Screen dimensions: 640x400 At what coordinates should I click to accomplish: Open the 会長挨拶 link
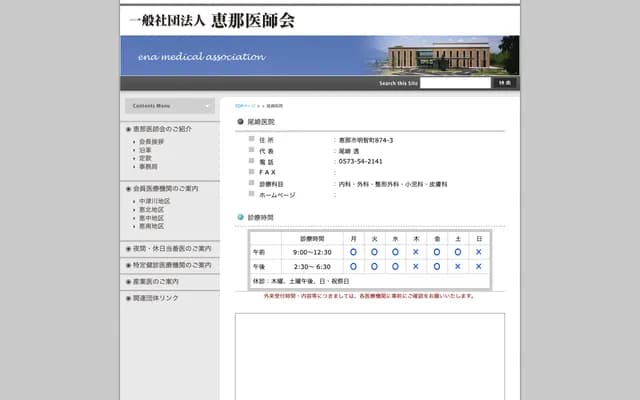coord(152,142)
